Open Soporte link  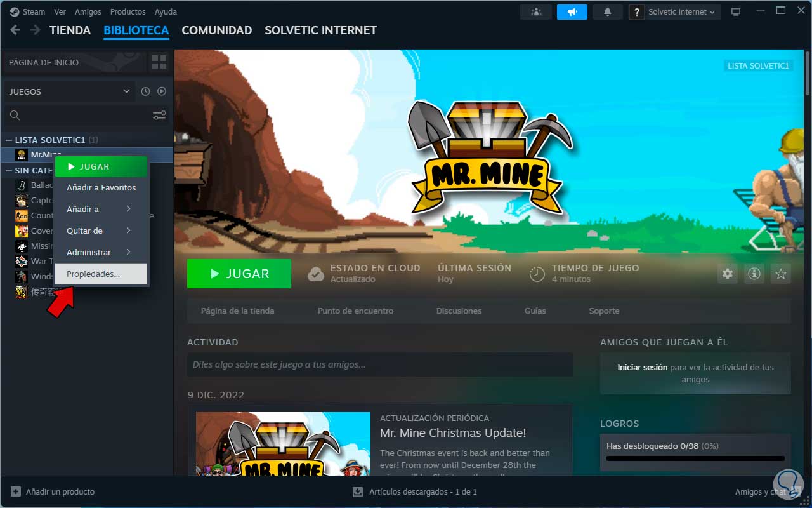(x=604, y=311)
